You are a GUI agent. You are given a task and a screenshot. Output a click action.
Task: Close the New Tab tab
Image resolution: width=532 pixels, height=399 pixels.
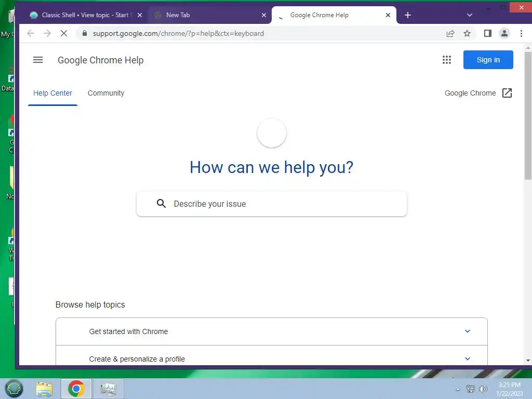(264, 15)
